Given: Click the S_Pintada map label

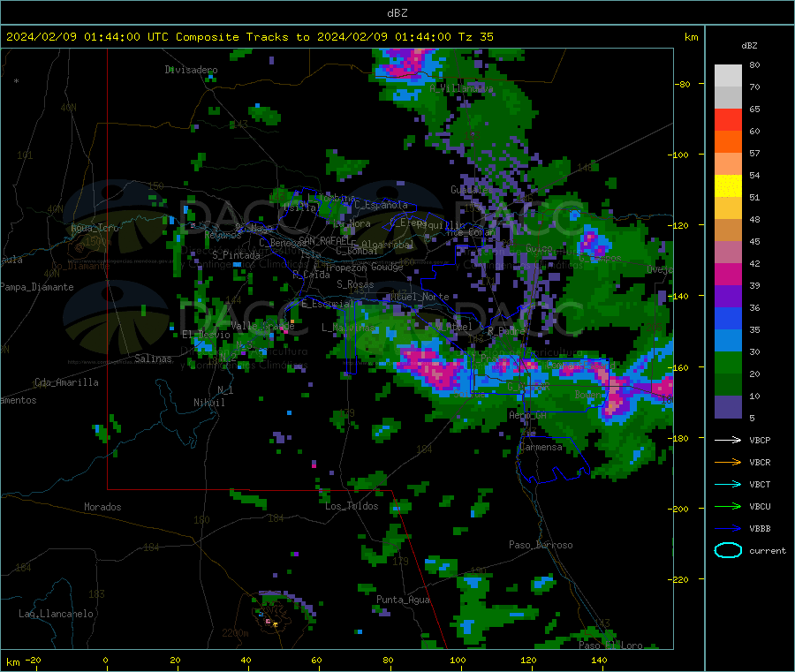Looking at the screenshot, I should click(x=236, y=255).
